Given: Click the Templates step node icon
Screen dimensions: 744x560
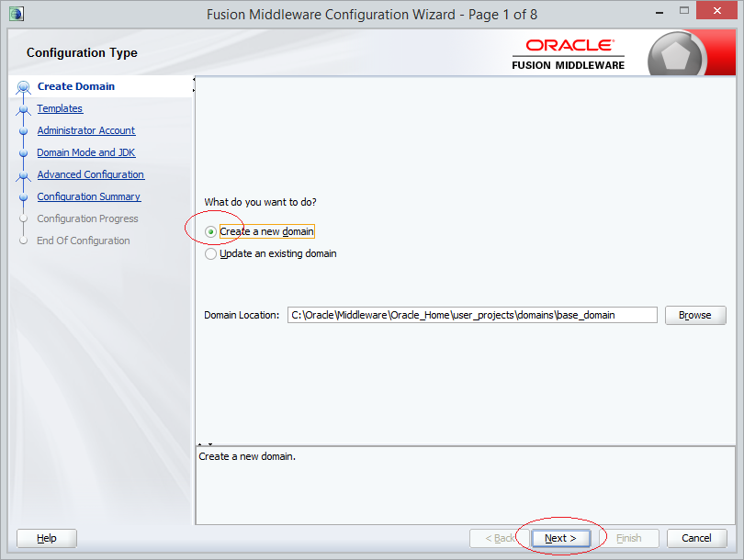Looking at the screenshot, I should [x=23, y=109].
